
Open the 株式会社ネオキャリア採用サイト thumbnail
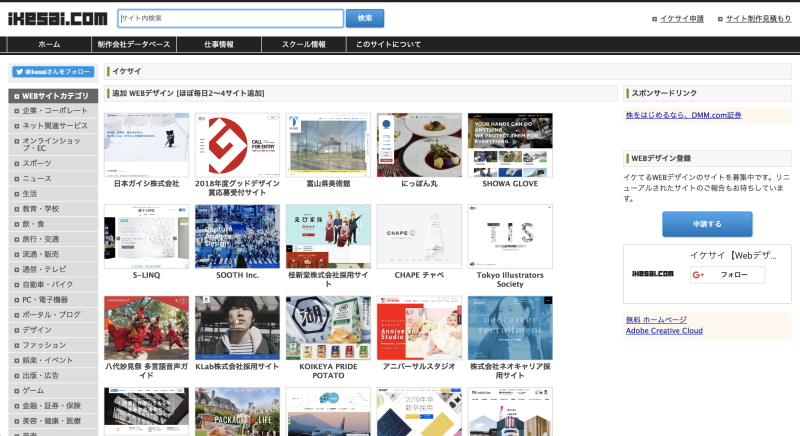pyautogui.click(x=510, y=328)
